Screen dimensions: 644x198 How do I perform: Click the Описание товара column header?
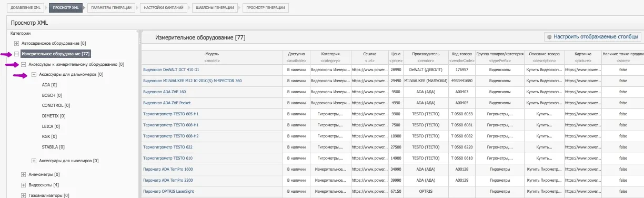(544, 57)
